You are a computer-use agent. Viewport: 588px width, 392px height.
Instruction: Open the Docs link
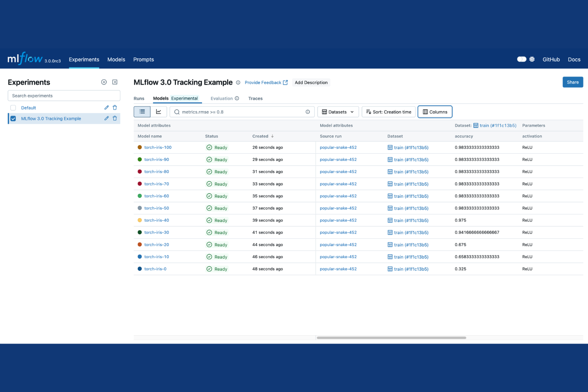click(x=574, y=60)
